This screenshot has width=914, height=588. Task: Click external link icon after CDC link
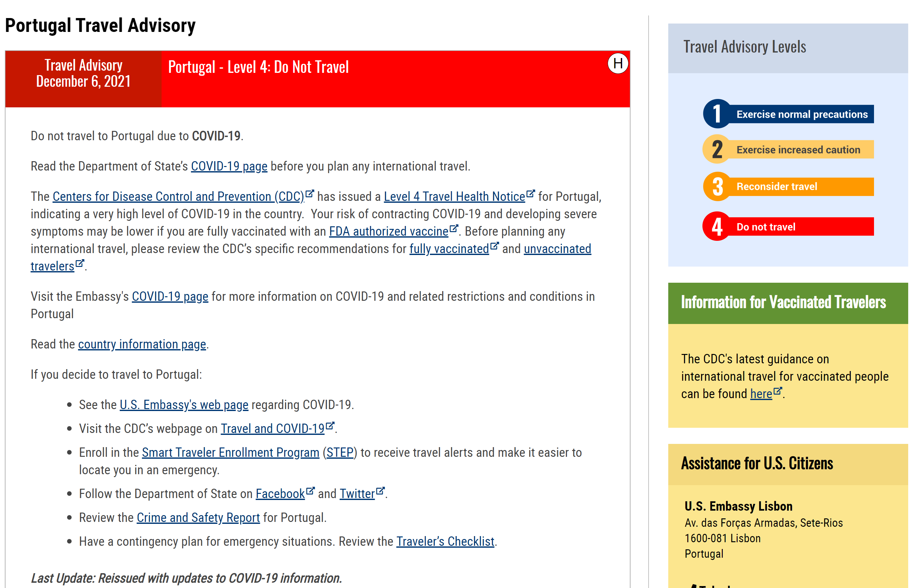[310, 193]
